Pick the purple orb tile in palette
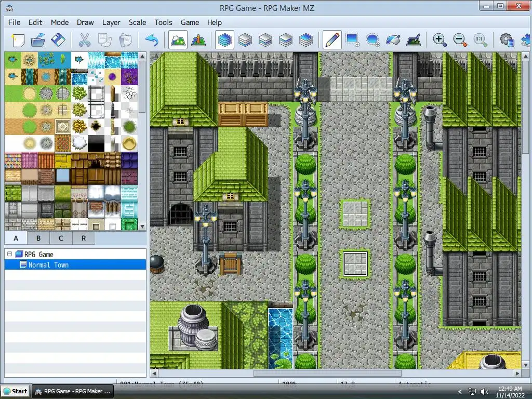Viewport: 532px width, 399px height. click(113, 77)
